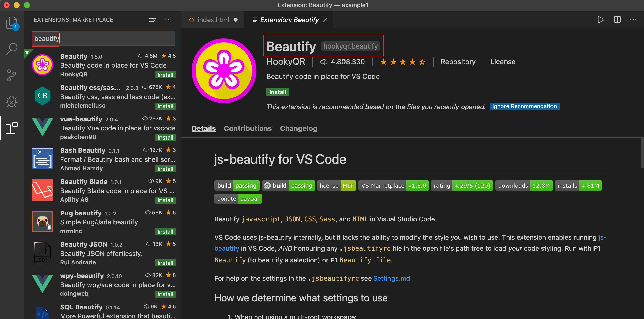Select the Beautify Blade Laravel icon

pyautogui.click(x=42, y=190)
